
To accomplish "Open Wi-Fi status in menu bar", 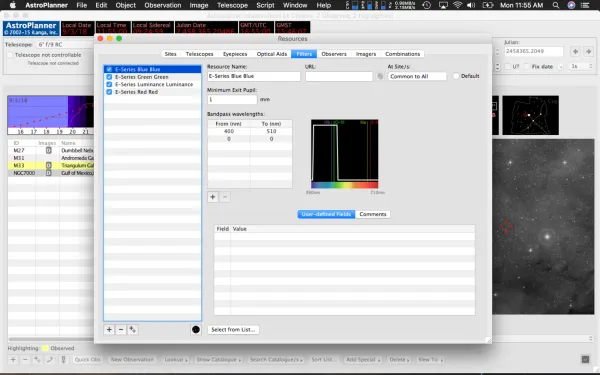I will 457,5.
